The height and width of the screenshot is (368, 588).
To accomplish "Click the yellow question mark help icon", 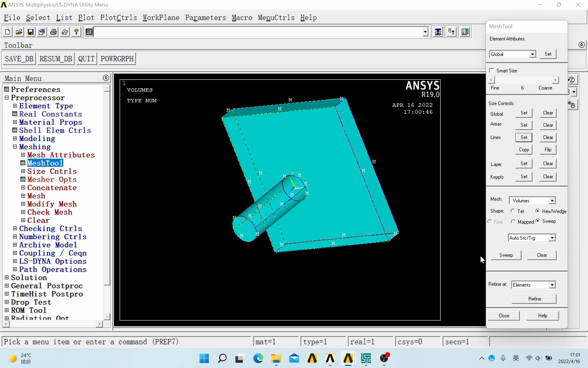I will coord(76,32).
